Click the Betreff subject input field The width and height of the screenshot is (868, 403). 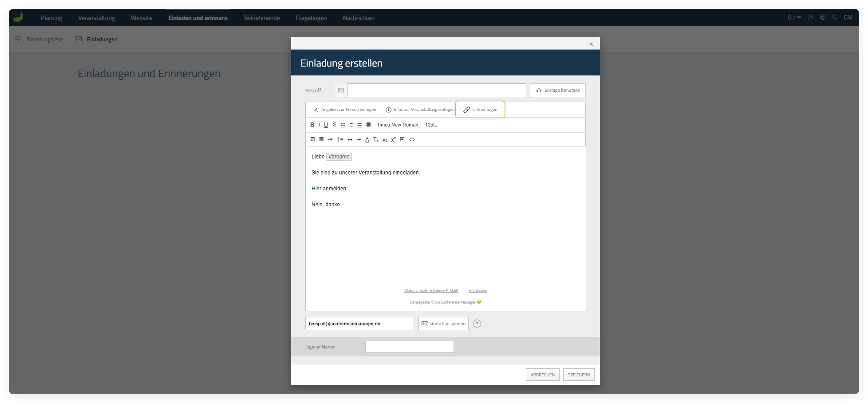point(437,90)
